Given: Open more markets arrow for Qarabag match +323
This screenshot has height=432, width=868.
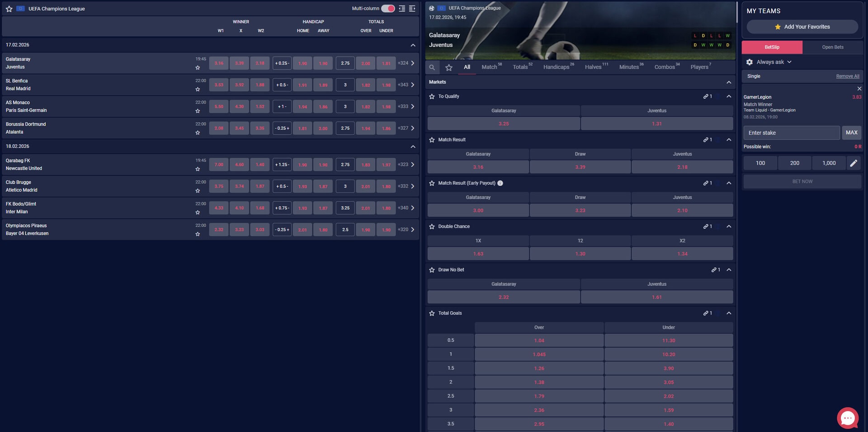Looking at the screenshot, I should [413, 164].
